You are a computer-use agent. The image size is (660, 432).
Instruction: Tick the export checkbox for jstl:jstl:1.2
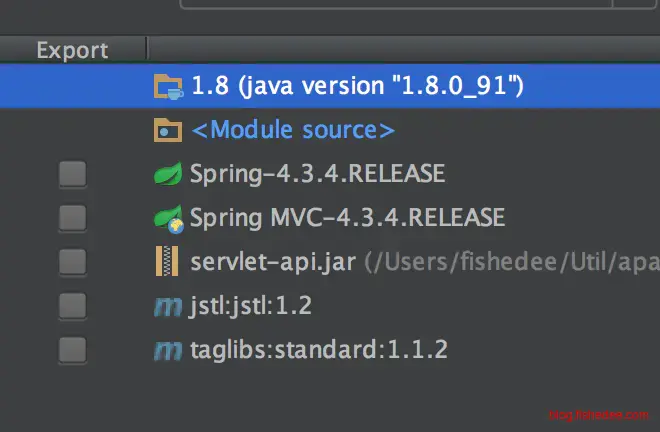[x=72, y=305]
